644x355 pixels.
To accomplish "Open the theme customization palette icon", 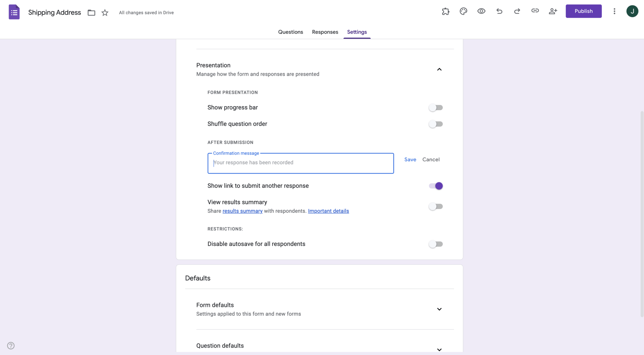I will 463,11.
